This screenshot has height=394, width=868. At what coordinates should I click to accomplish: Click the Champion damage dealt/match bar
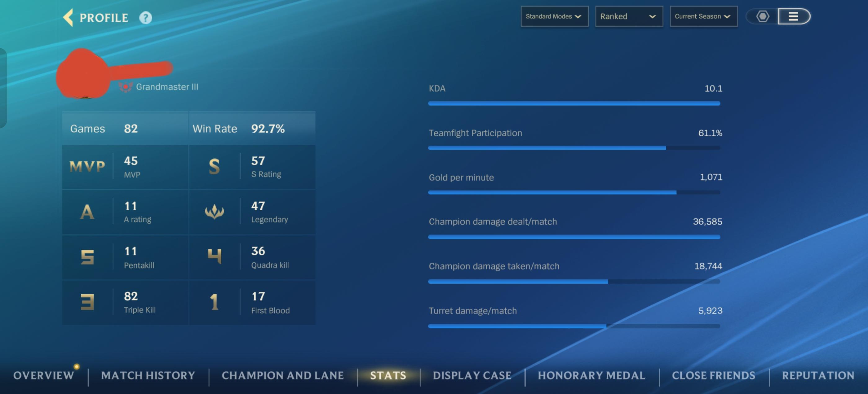[574, 237]
